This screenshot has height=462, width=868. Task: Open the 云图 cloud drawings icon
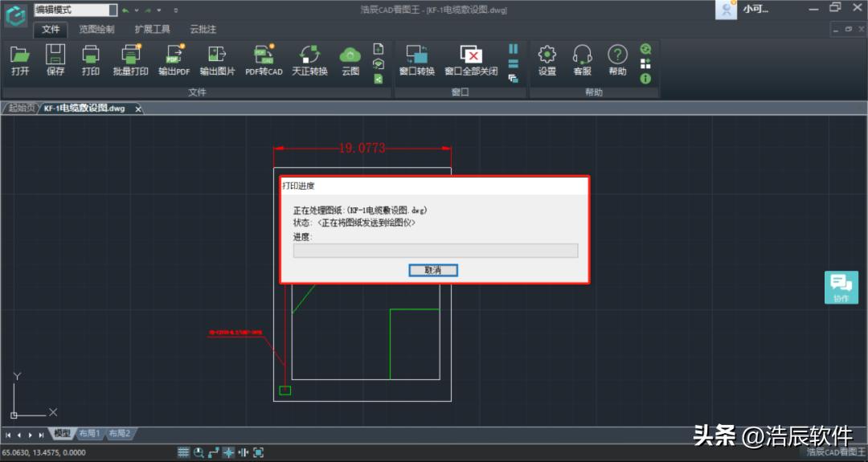350,59
